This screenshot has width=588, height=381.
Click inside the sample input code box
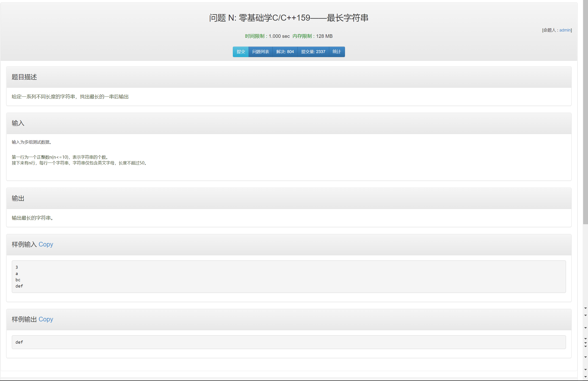point(289,276)
